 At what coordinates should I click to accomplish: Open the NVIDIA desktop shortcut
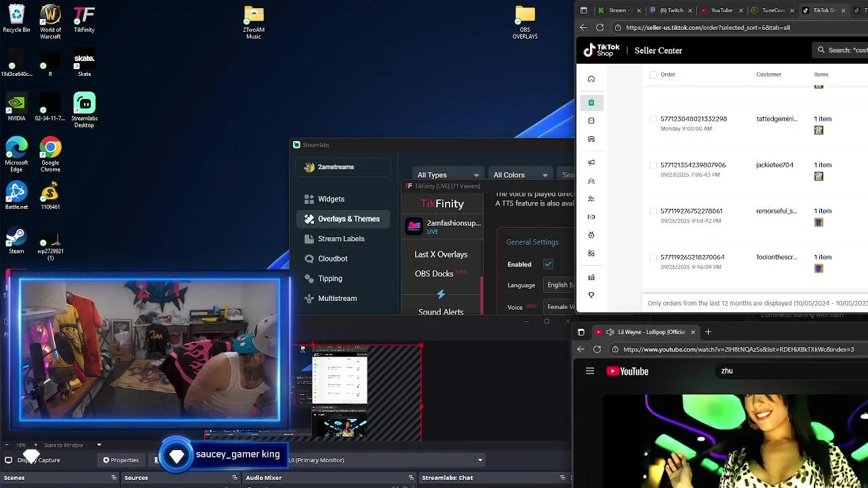point(16,107)
